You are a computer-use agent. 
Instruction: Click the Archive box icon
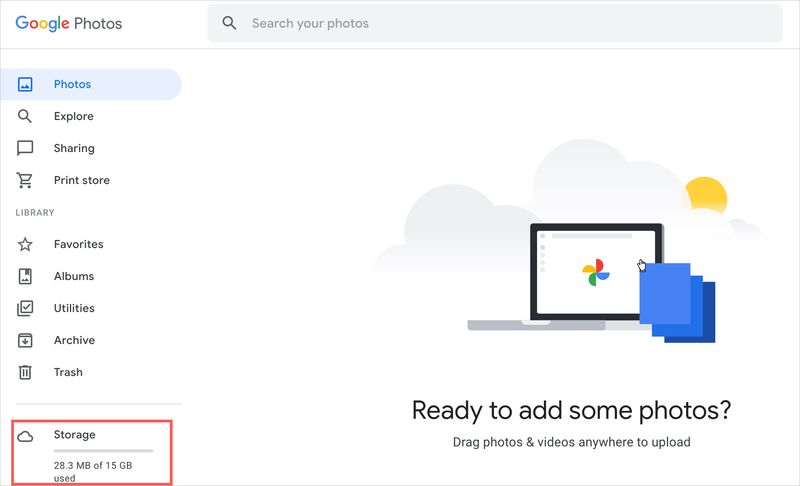point(25,340)
